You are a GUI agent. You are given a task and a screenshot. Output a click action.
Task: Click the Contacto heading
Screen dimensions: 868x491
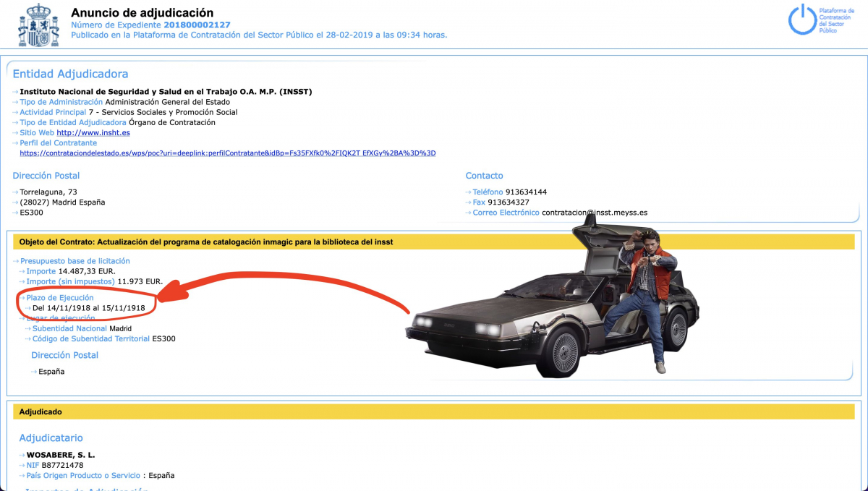(485, 176)
